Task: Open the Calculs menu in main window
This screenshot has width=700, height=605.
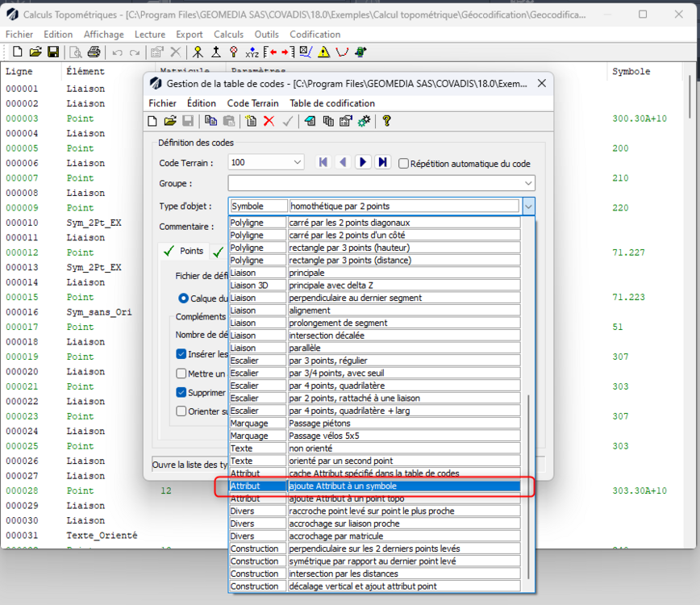Action: coord(228,35)
